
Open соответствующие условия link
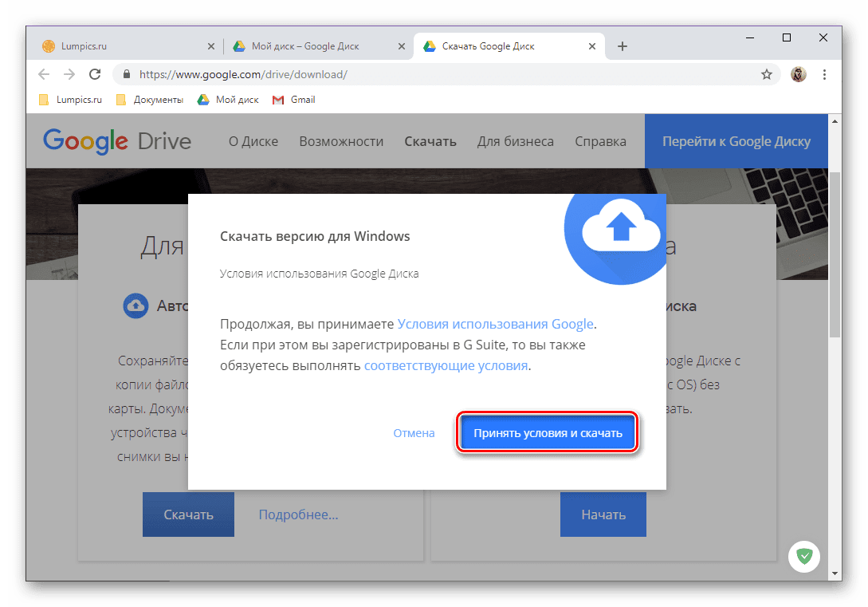(446, 365)
